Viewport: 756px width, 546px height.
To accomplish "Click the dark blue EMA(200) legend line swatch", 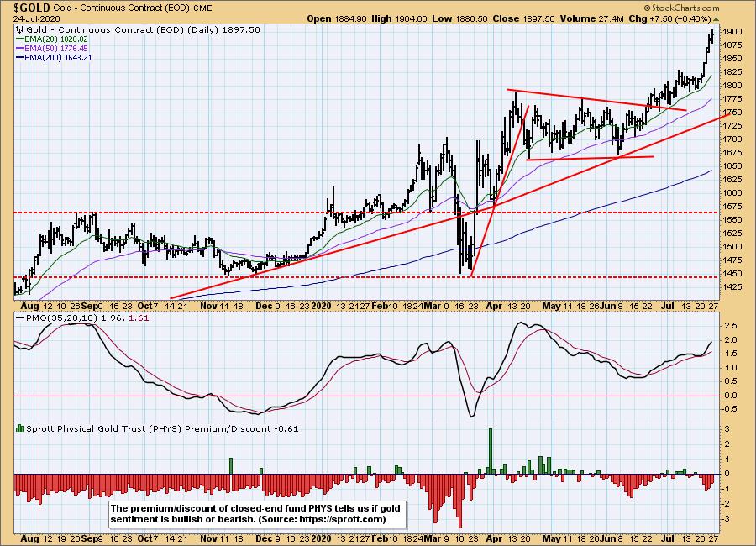I will click(20, 58).
